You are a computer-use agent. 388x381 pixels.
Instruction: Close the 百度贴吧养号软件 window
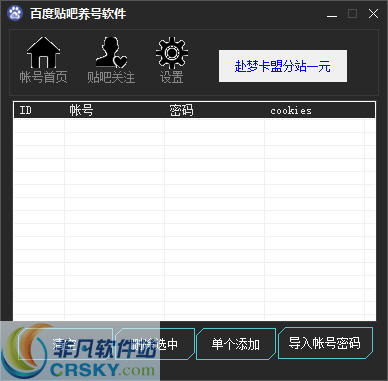tap(373, 14)
